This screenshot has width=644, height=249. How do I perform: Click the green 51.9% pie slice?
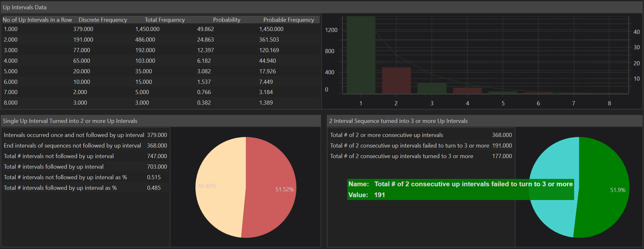[602, 211]
